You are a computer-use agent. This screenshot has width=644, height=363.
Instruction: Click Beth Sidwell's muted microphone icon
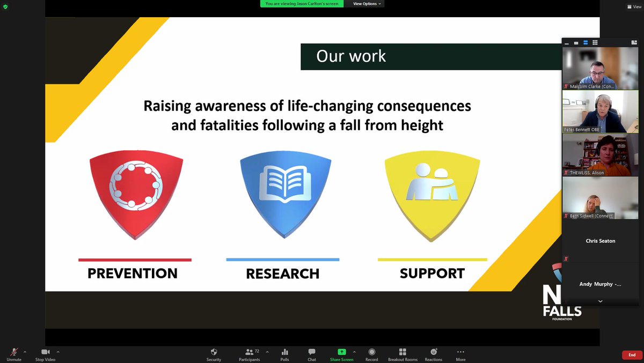point(566,216)
